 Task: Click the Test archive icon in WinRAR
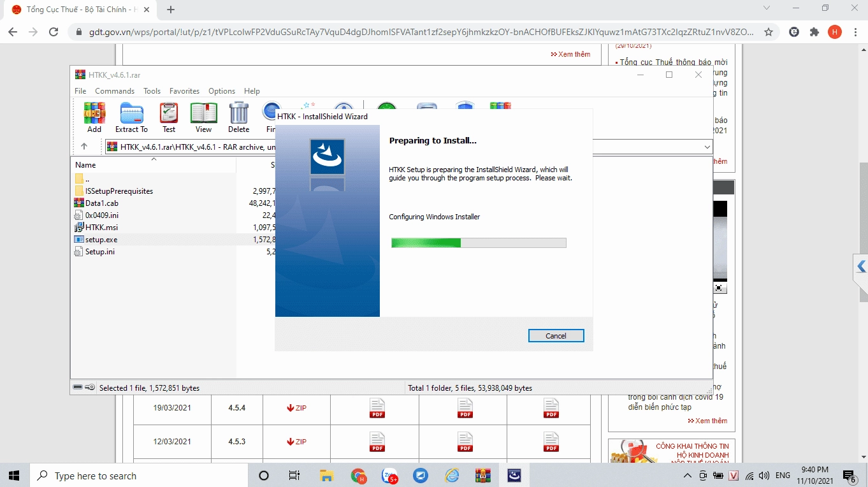tap(169, 117)
